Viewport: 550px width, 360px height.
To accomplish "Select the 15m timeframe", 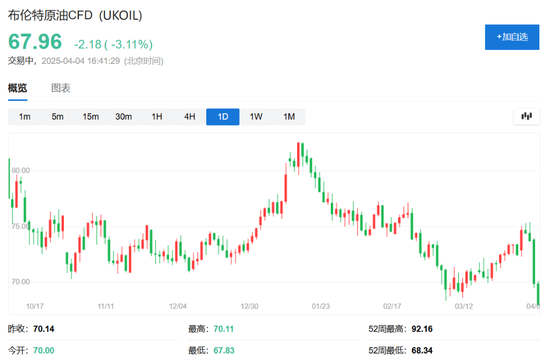I will pyautogui.click(x=90, y=116).
